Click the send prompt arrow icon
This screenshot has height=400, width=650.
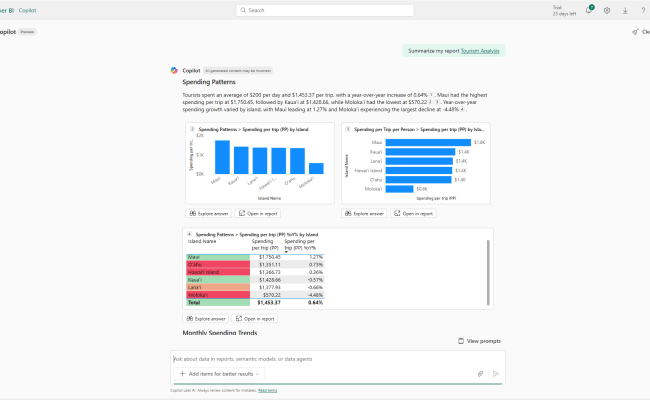[x=496, y=374]
